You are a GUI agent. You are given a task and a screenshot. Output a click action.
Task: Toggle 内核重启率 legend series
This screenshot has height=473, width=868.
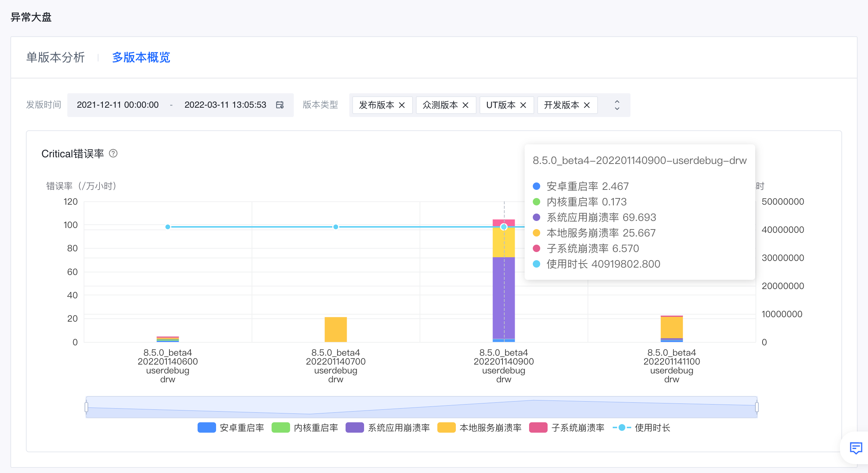tap(305, 428)
